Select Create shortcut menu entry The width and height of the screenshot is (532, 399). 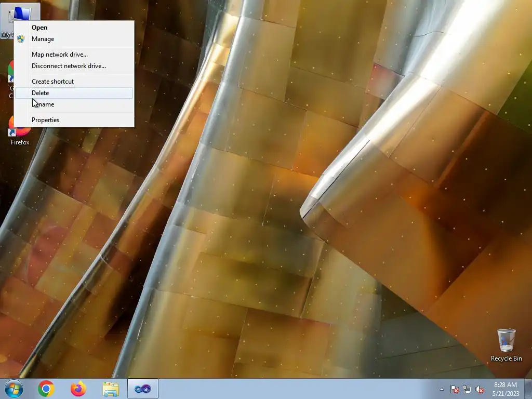(x=74, y=82)
